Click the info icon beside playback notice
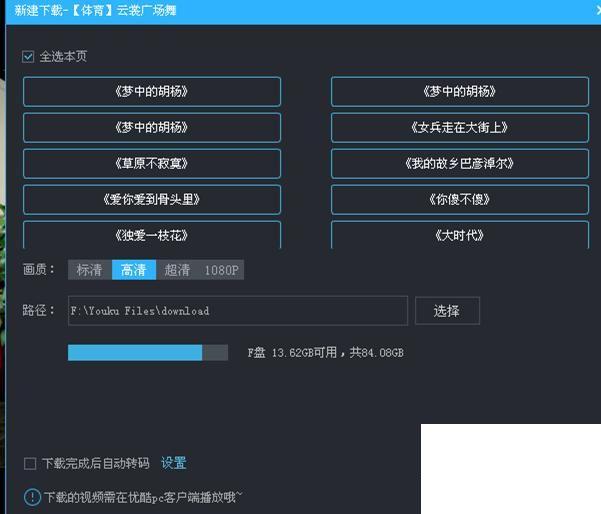The width and height of the screenshot is (601, 514). pos(32,497)
